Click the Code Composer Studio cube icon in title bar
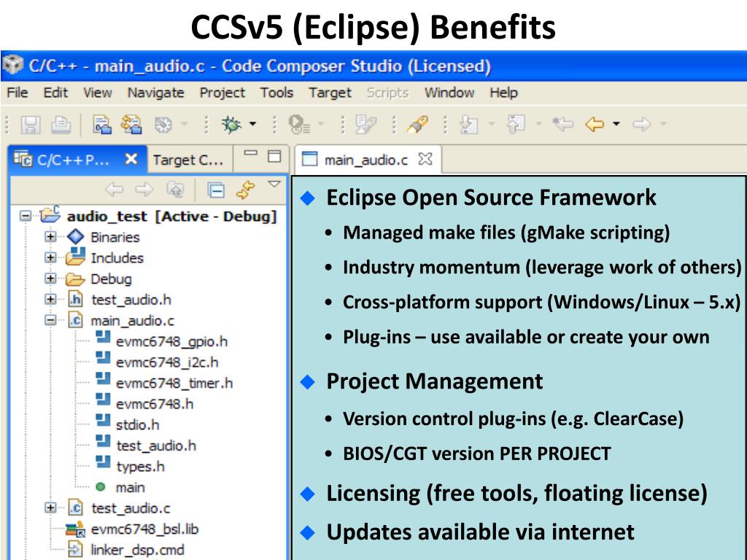The width and height of the screenshot is (747, 560). click(13, 65)
